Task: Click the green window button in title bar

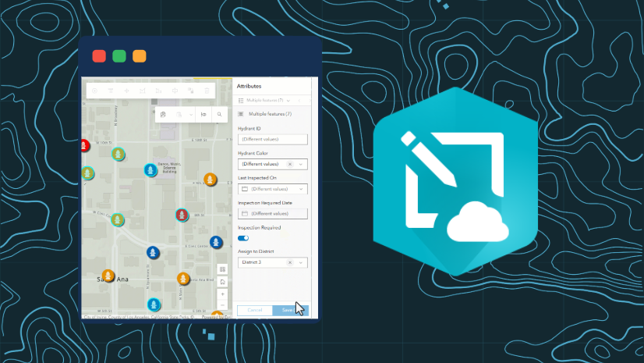Action: coord(119,56)
